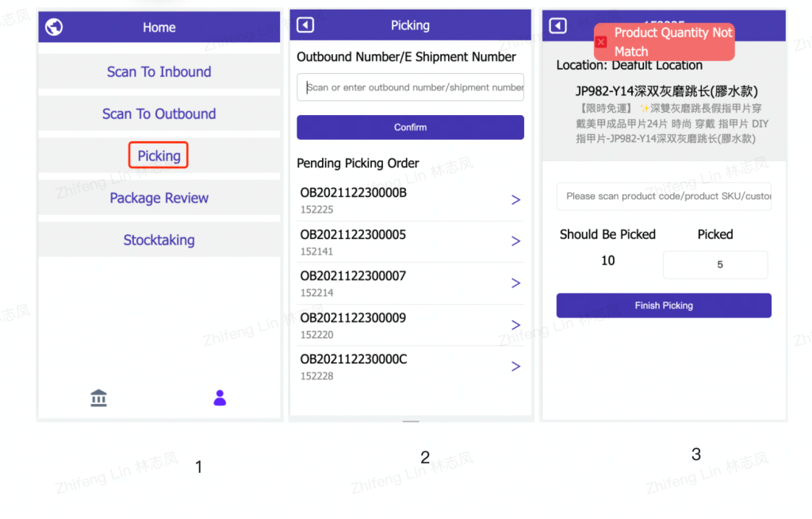Dismiss the Product Quantity Not Match alert icon

[x=601, y=42]
